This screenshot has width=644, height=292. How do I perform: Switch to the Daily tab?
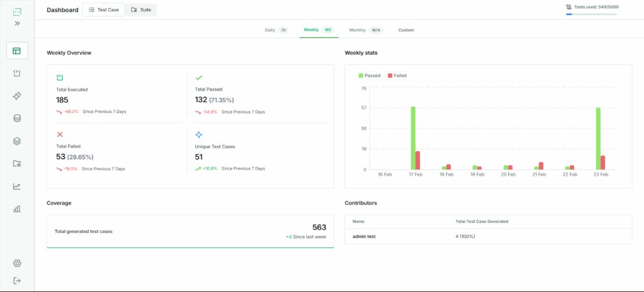pyautogui.click(x=277, y=30)
